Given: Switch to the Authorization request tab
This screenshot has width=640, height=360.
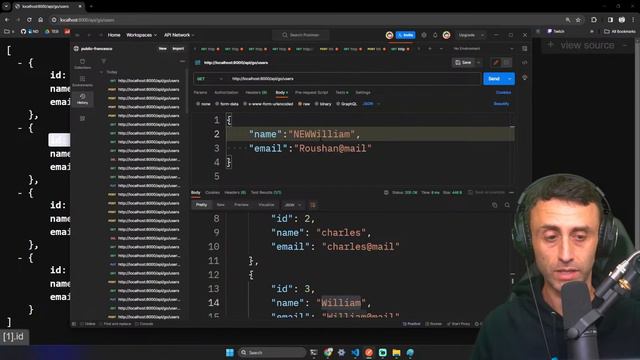Looking at the screenshot, I should point(226,93).
